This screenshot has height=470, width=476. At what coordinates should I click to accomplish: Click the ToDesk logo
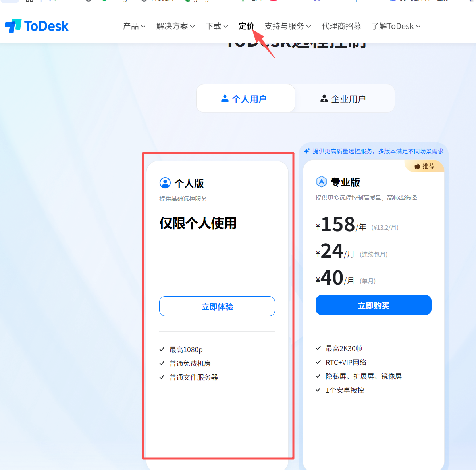pyautogui.click(x=37, y=26)
